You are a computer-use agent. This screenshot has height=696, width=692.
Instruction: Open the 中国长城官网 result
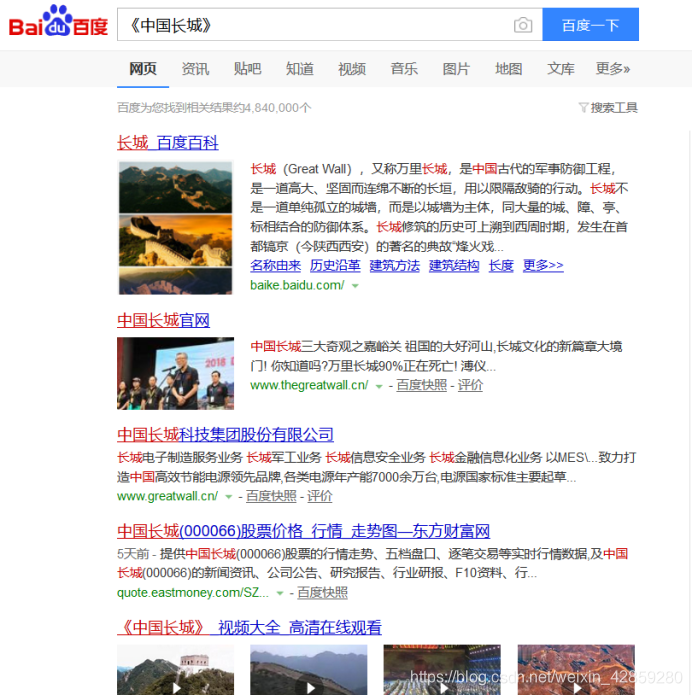[x=163, y=320]
